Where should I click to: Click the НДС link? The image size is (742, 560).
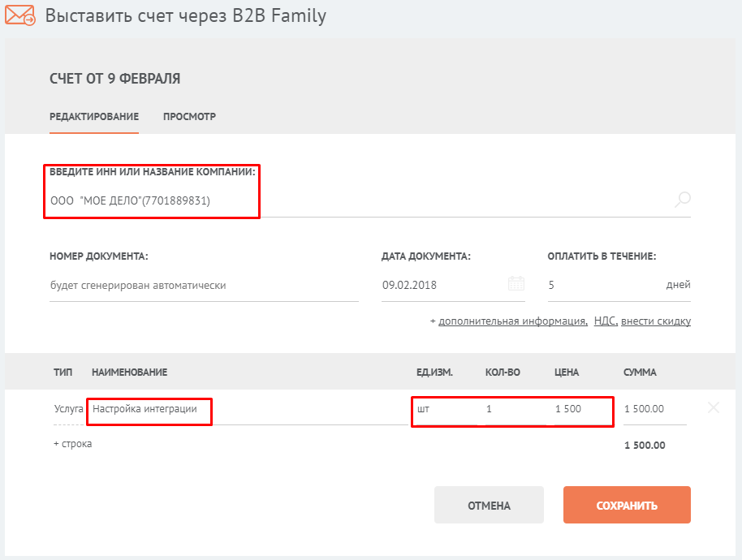coord(606,321)
